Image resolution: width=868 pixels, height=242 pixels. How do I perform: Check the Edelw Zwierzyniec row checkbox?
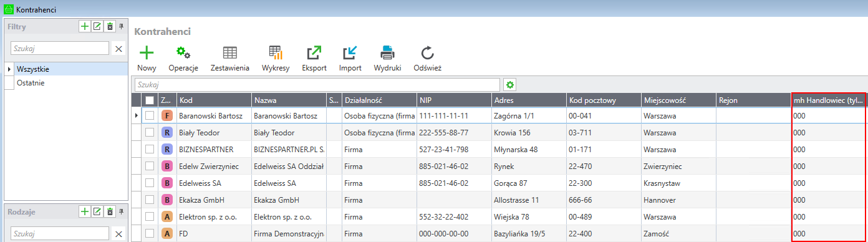coord(149,166)
